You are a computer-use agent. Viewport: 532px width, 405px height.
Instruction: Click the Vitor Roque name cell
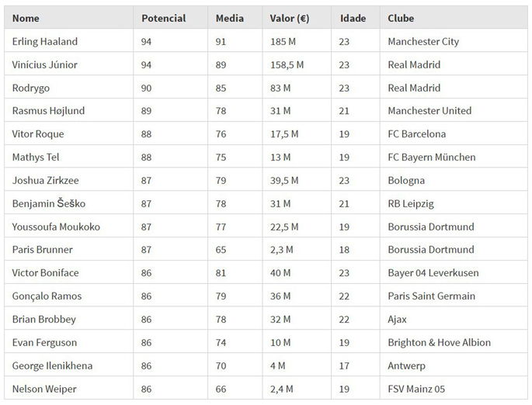tap(38, 134)
